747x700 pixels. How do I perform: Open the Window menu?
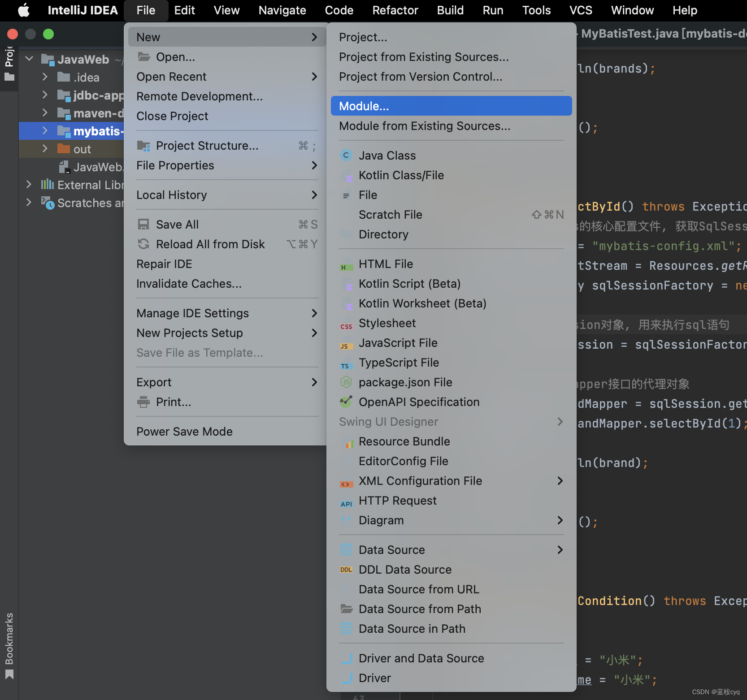[x=632, y=10]
